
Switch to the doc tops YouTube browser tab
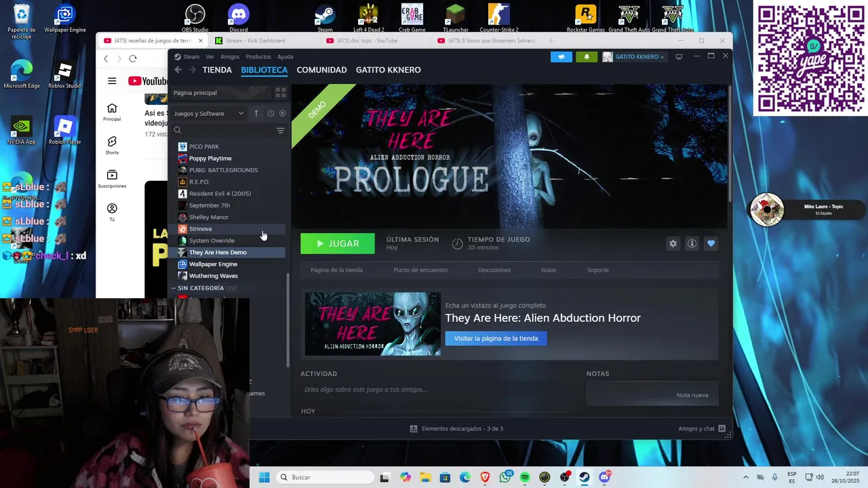[372, 41]
